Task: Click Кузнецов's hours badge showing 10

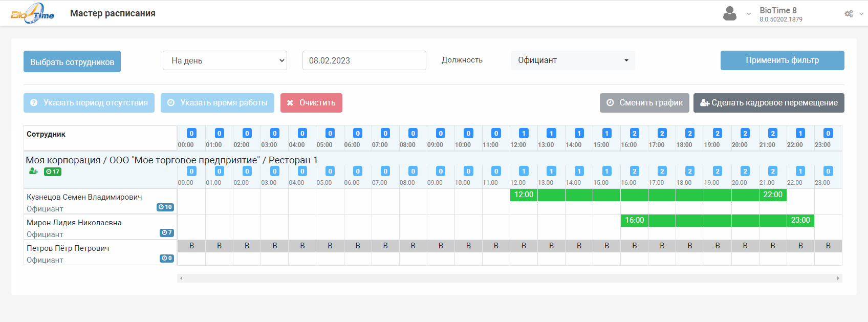Action: [165, 207]
